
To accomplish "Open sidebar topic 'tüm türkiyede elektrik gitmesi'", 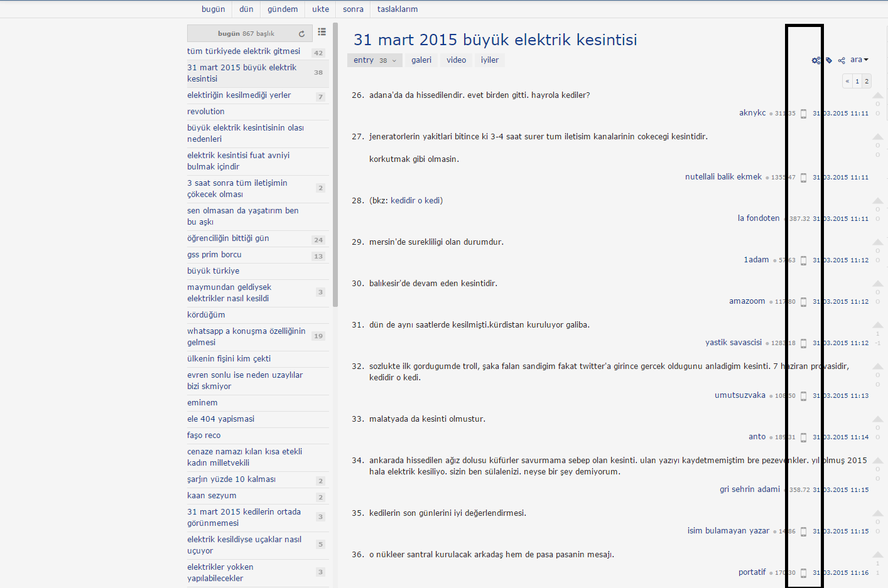I will tap(244, 51).
